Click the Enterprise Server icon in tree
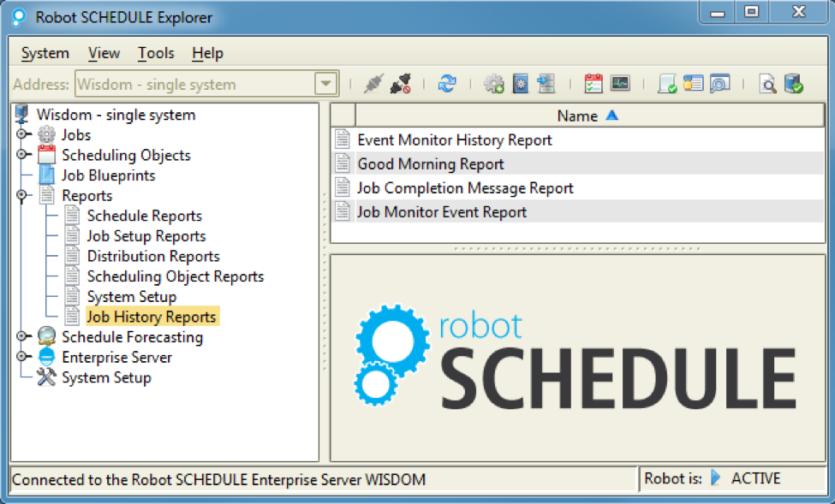 tap(47, 357)
